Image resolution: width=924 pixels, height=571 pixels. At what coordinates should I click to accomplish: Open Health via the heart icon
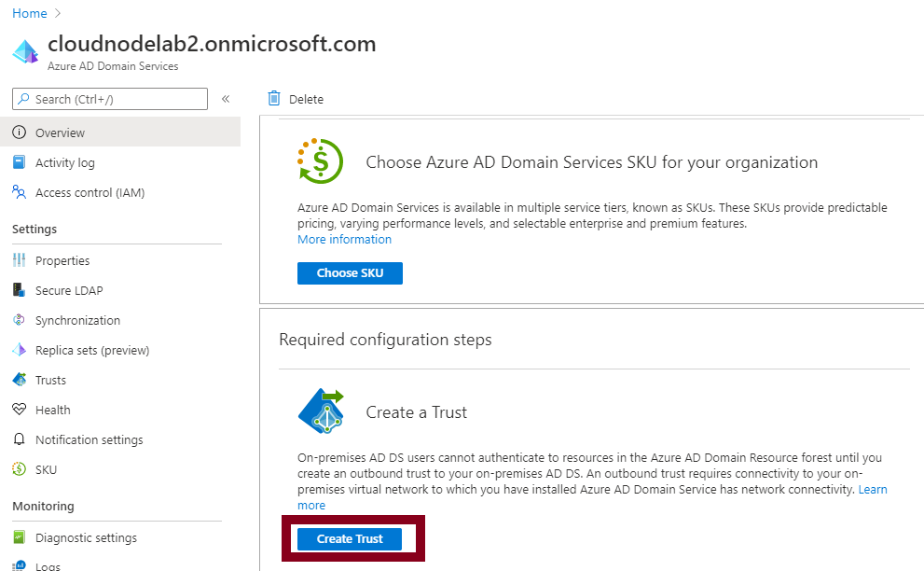(x=19, y=410)
